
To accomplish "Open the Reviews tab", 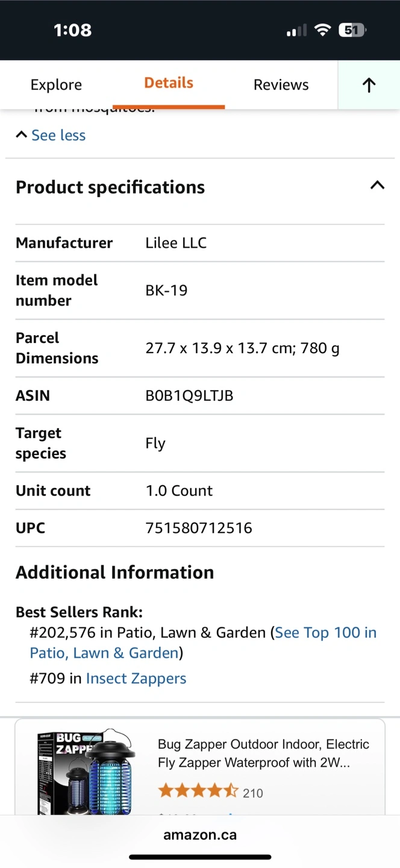I will point(281,85).
